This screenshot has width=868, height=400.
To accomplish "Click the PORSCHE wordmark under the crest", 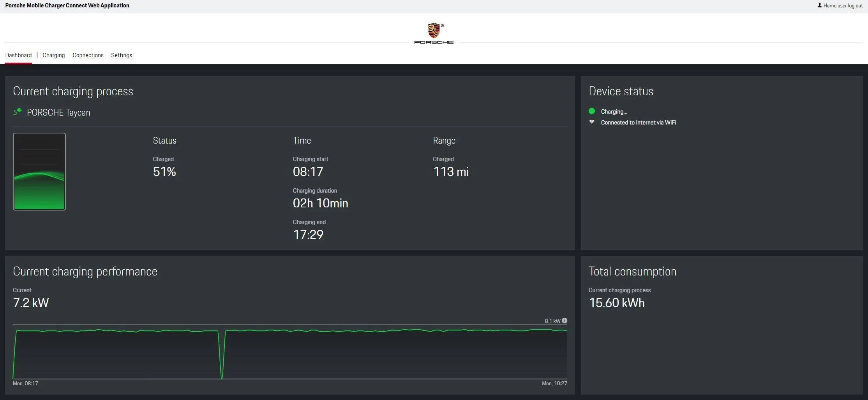I will click(x=434, y=42).
